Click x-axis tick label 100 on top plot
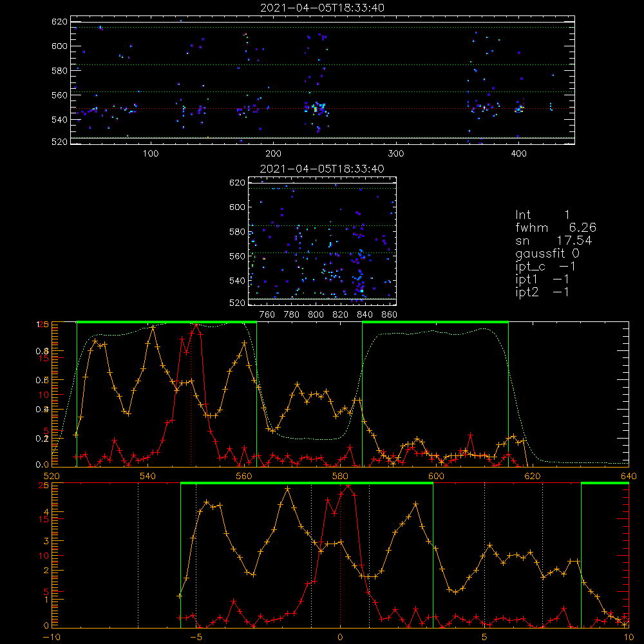Screen dimensions: 644x644 (x=151, y=154)
